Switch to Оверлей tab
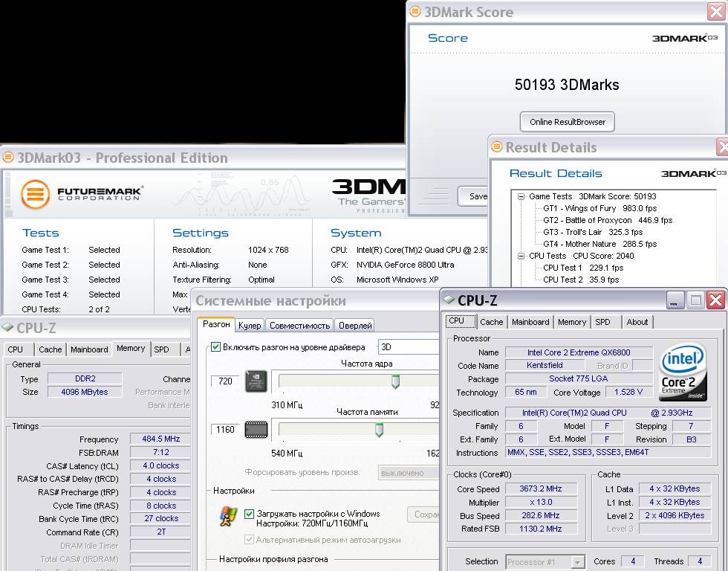 (355, 325)
